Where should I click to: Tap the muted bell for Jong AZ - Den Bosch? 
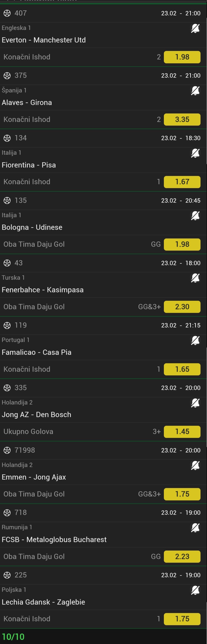coord(195,403)
